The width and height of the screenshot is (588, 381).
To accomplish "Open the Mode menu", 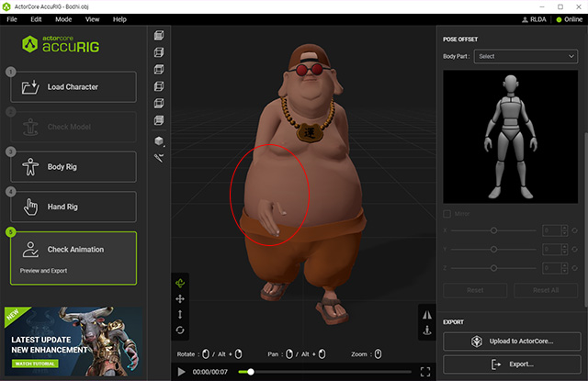I will coord(63,19).
